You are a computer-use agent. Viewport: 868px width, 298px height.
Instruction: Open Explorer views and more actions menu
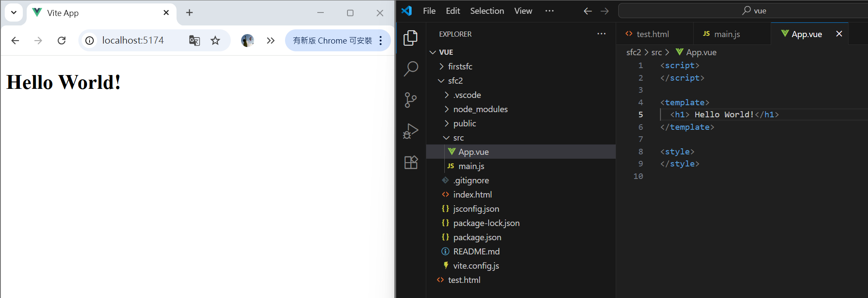pyautogui.click(x=601, y=34)
